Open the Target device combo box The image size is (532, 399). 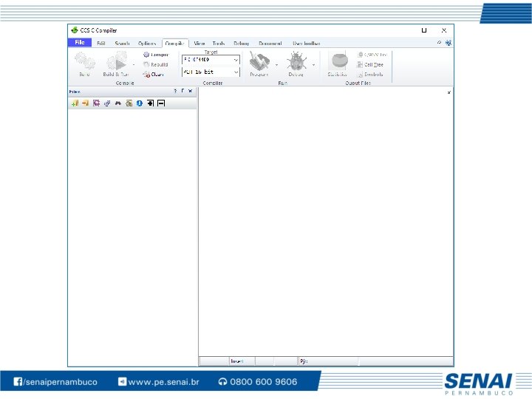pyautogui.click(x=211, y=60)
